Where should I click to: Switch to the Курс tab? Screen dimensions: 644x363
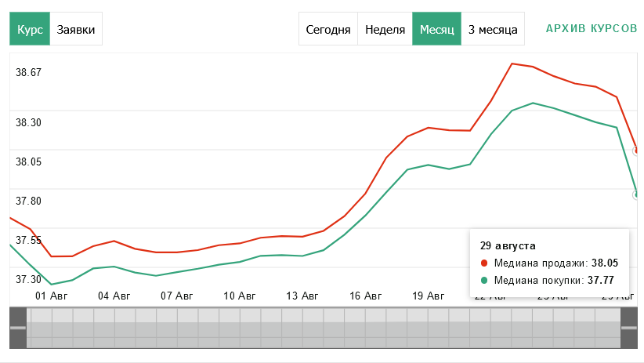click(30, 30)
